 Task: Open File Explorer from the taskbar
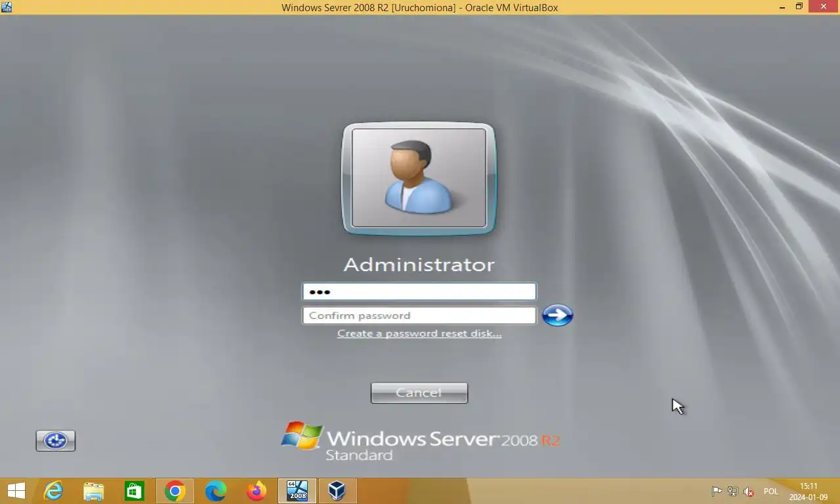coord(94,491)
